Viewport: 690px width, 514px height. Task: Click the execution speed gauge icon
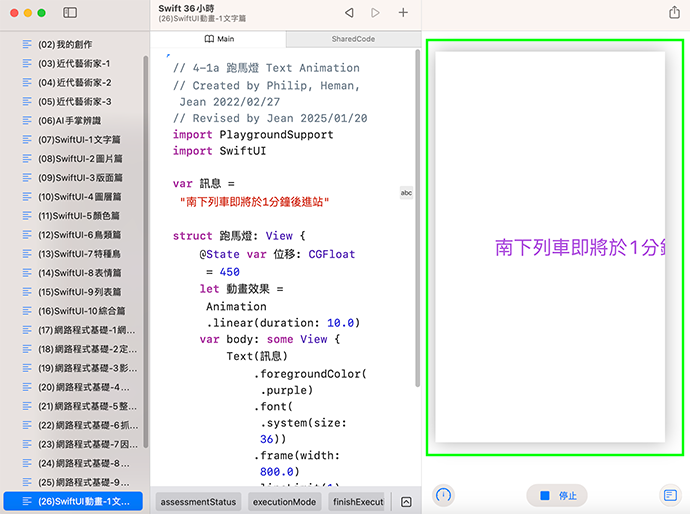pyautogui.click(x=445, y=495)
